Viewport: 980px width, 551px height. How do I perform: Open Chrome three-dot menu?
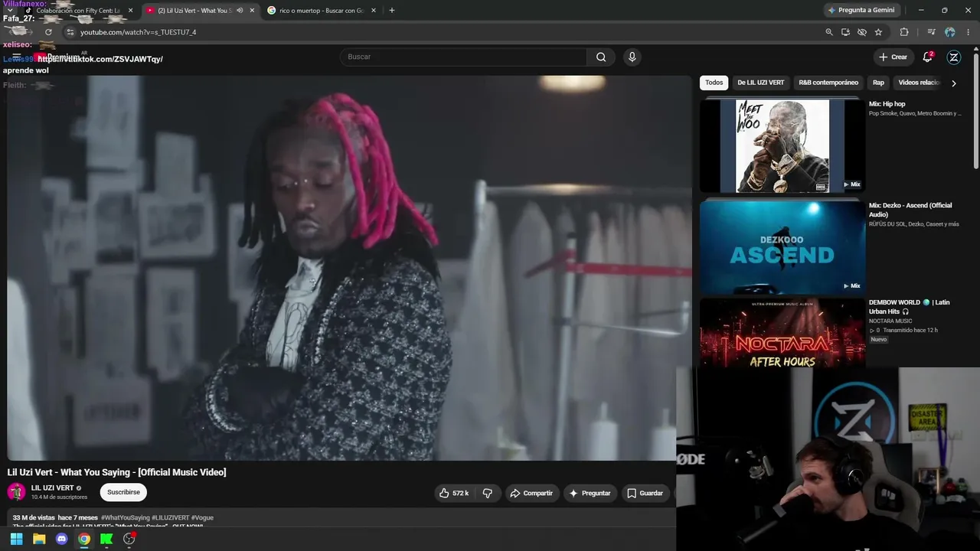969,32
